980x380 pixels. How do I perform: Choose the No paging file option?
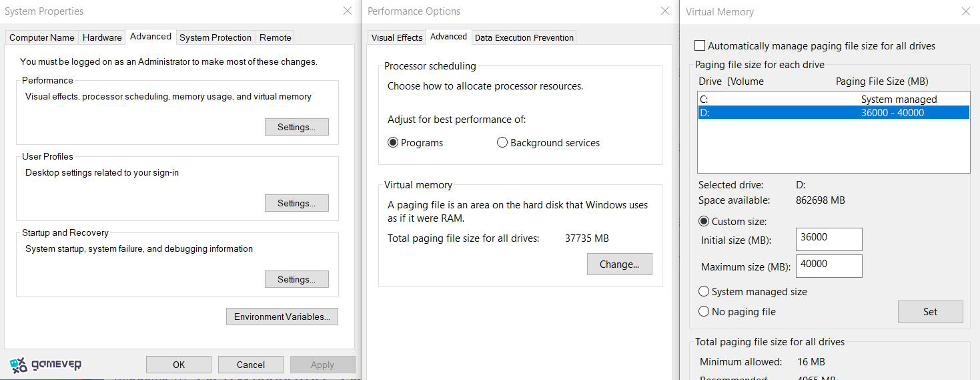click(x=737, y=311)
